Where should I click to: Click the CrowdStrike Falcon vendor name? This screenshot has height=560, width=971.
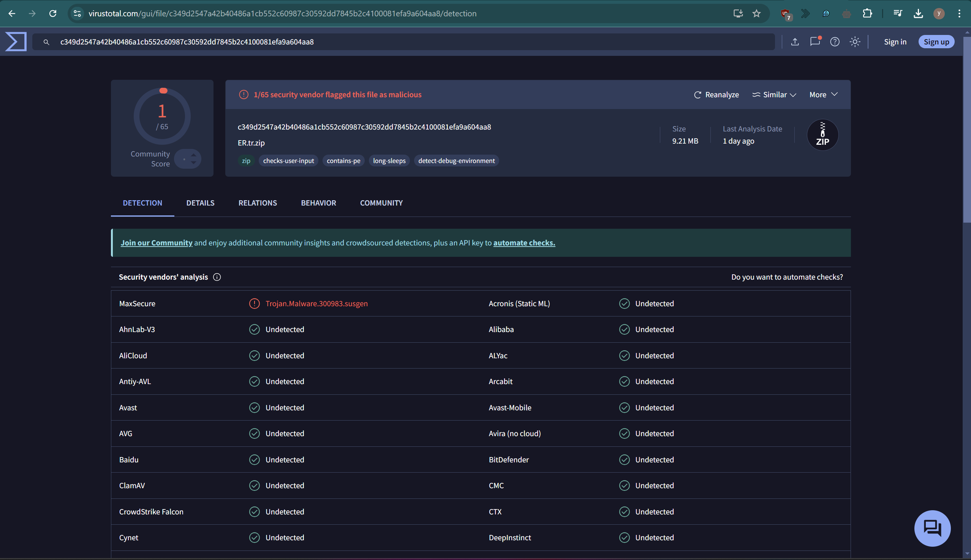(151, 511)
